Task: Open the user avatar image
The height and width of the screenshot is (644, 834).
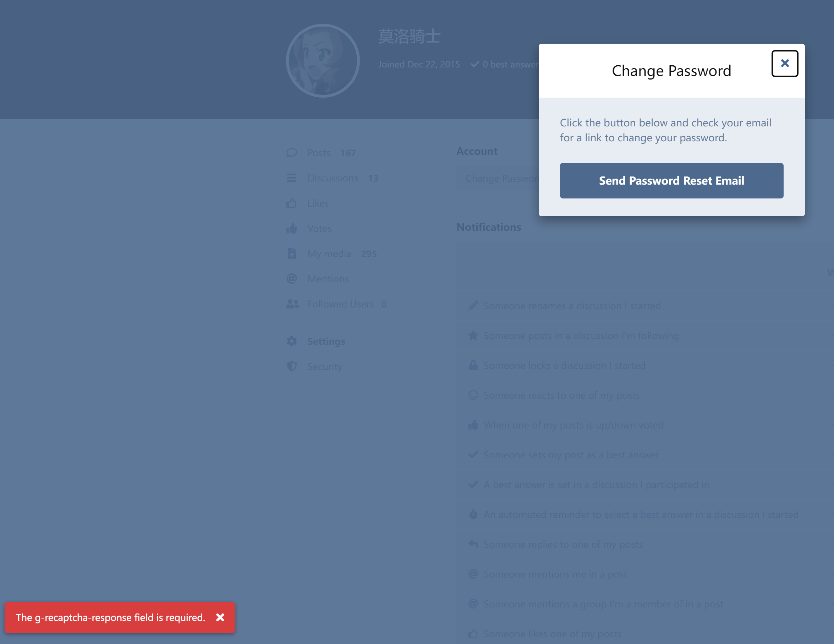Action: pyautogui.click(x=323, y=61)
